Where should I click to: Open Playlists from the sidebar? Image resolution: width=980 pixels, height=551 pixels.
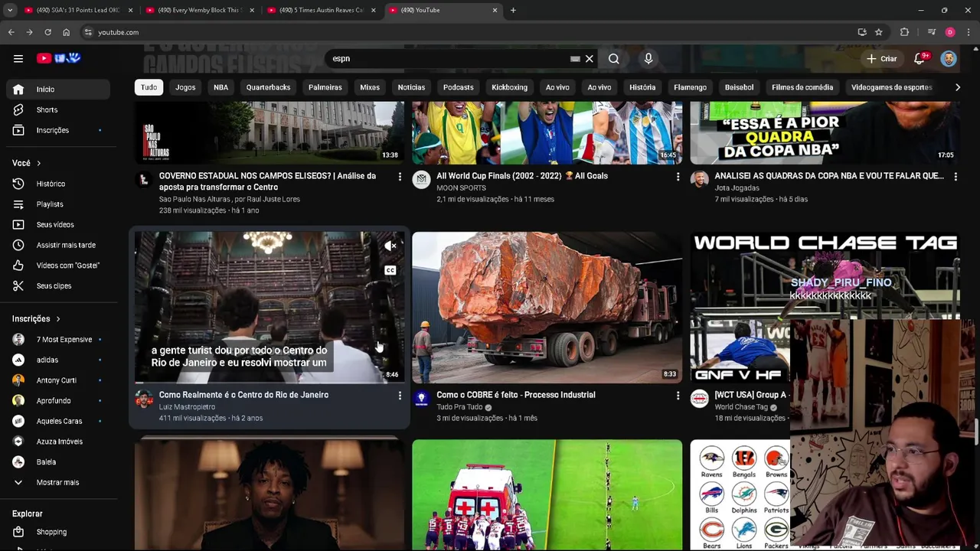coord(59,204)
